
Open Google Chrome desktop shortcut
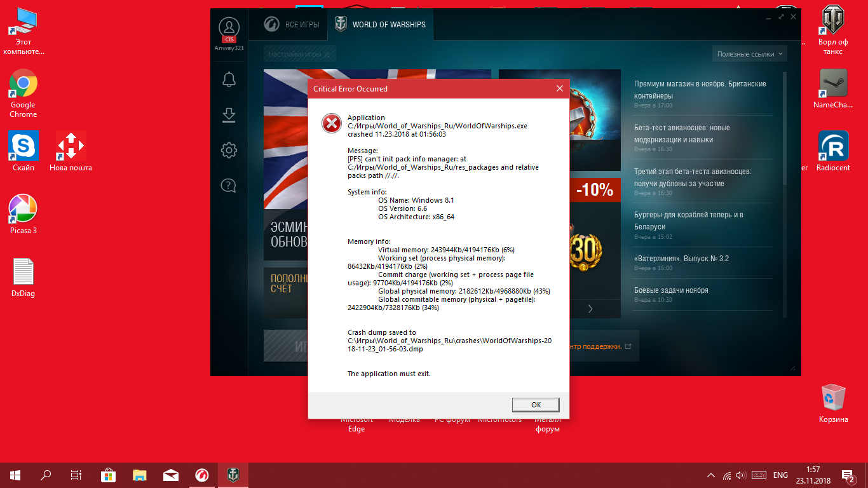[24, 94]
